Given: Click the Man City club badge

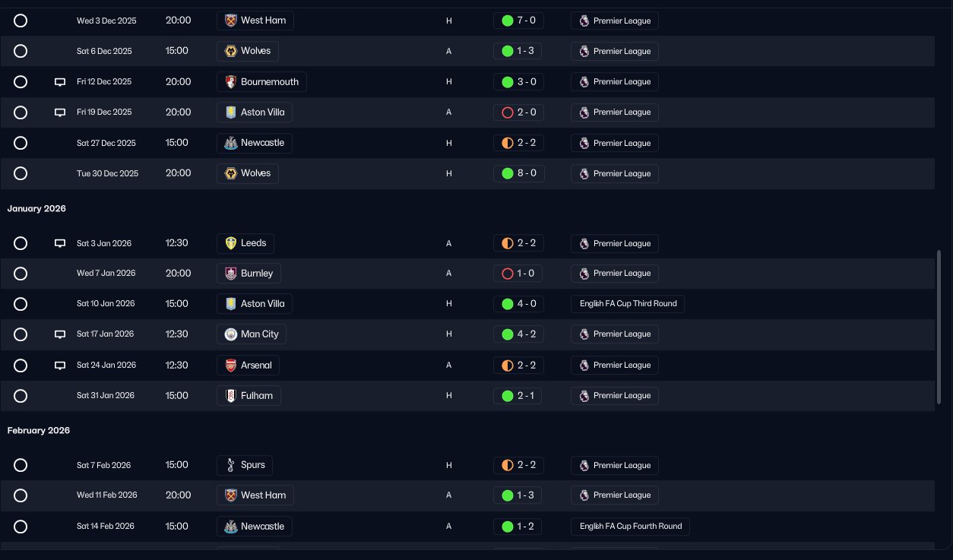Looking at the screenshot, I should (231, 334).
